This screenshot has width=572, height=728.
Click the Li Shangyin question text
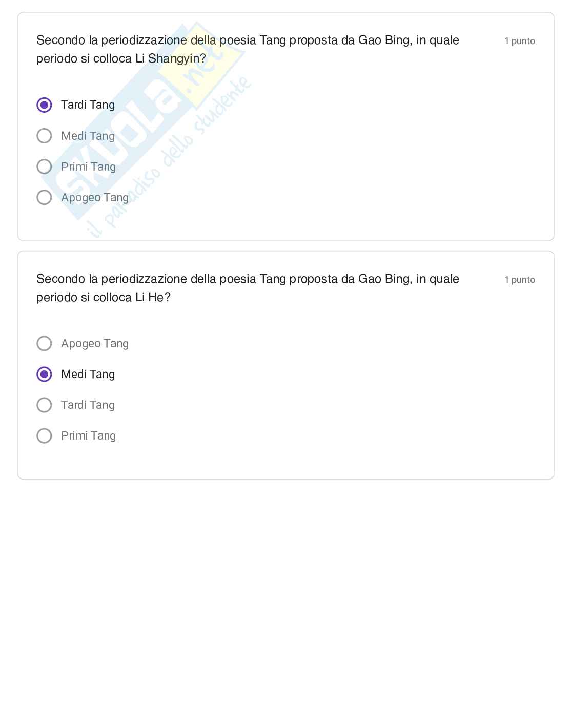point(248,49)
